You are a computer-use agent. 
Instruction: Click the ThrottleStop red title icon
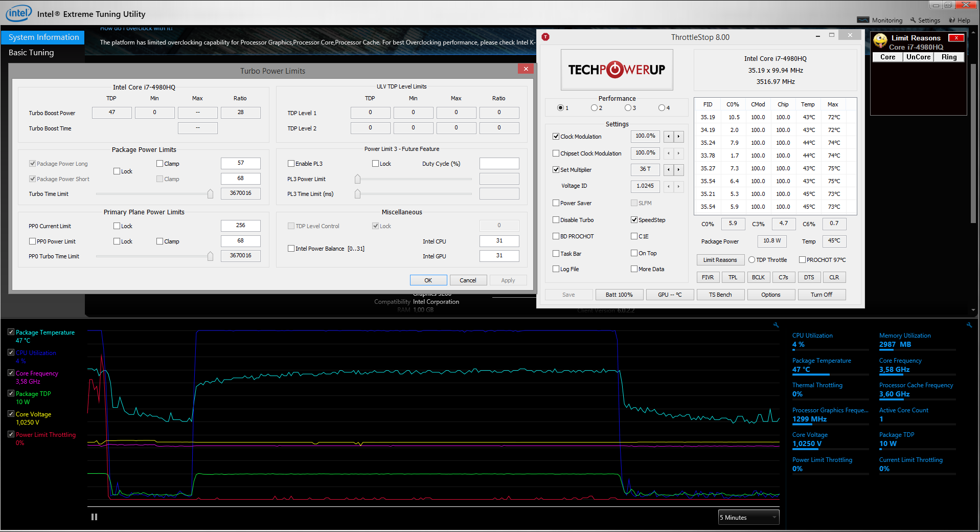tap(545, 37)
